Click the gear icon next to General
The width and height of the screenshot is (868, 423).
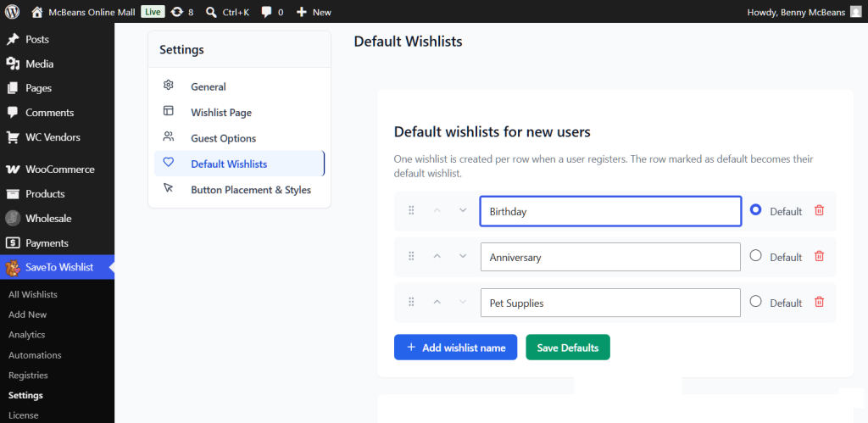[x=169, y=86]
